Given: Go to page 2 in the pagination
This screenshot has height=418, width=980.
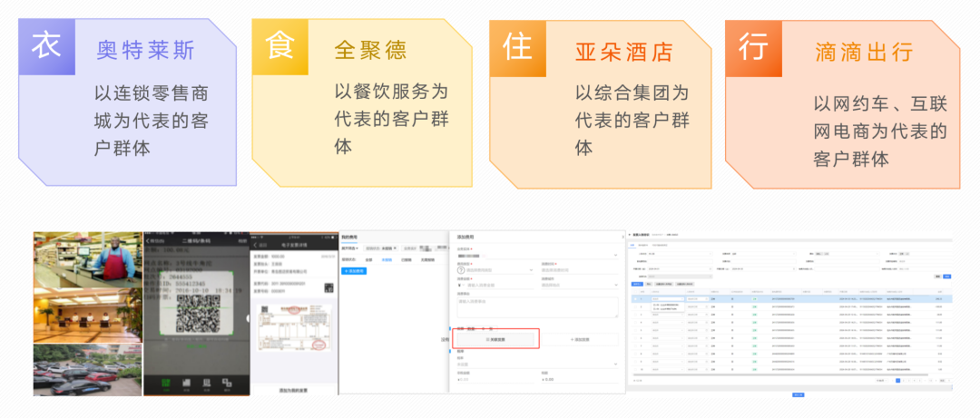Looking at the screenshot, I should point(904,381).
